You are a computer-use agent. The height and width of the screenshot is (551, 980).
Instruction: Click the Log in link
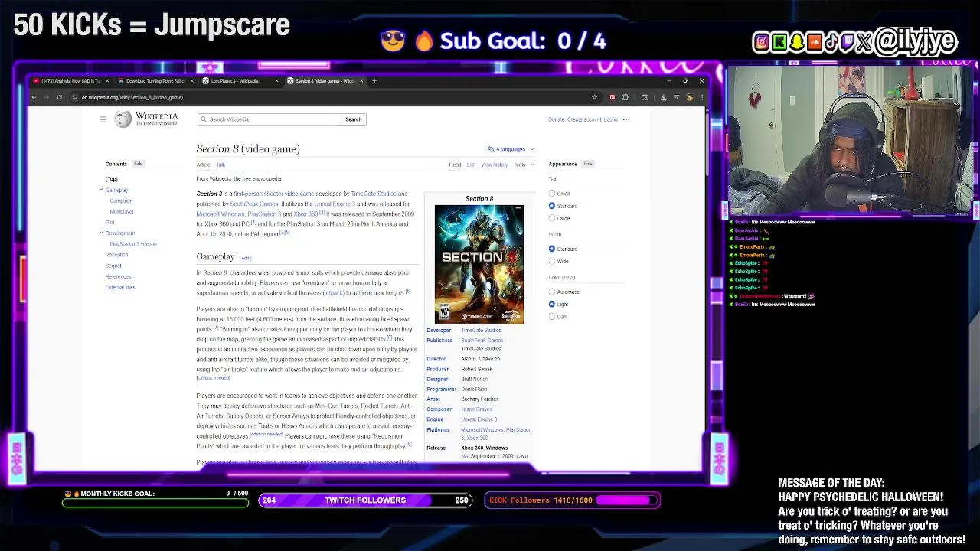click(x=610, y=119)
